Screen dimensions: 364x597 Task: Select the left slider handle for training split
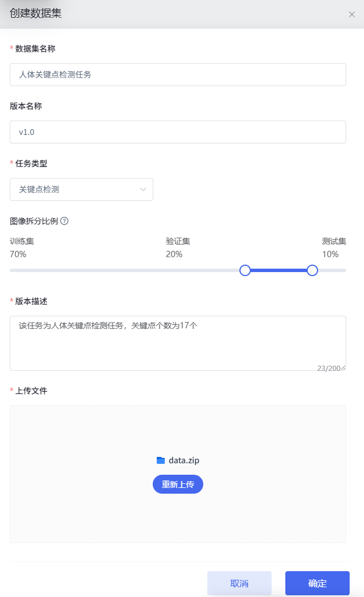coord(245,270)
